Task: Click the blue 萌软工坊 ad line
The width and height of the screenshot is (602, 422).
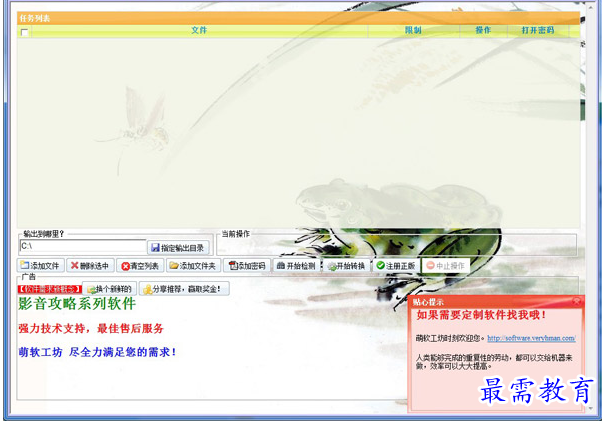Action: (98, 352)
